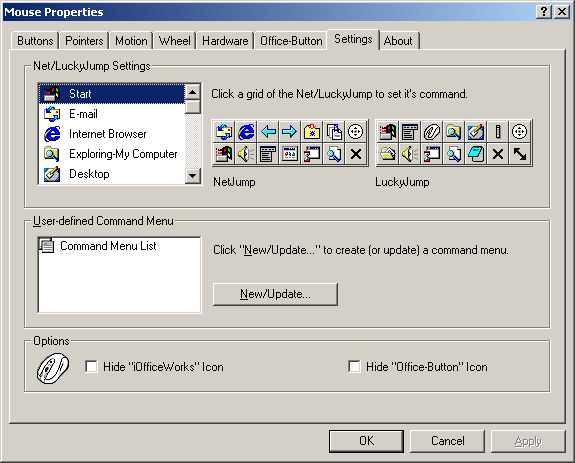Select the X close icon in NetJump grid
Image resolution: width=575 pixels, height=463 pixels.
pyautogui.click(x=356, y=154)
